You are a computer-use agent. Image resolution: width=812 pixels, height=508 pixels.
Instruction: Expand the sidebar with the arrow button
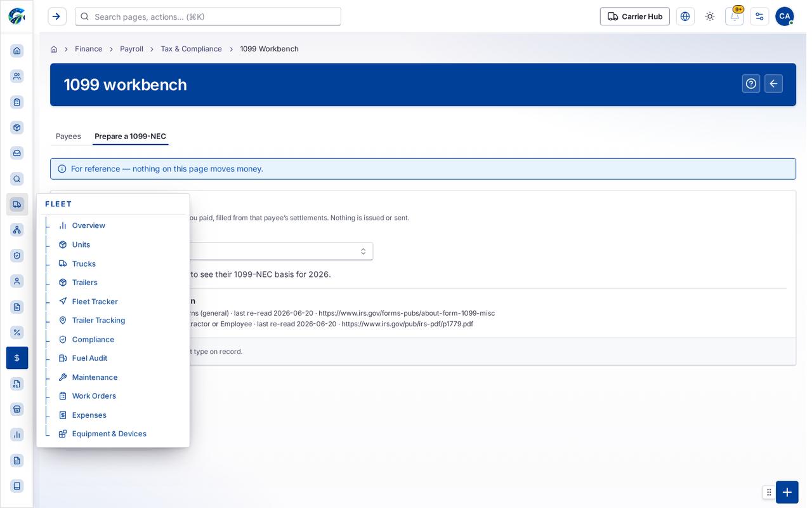[57, 17]
